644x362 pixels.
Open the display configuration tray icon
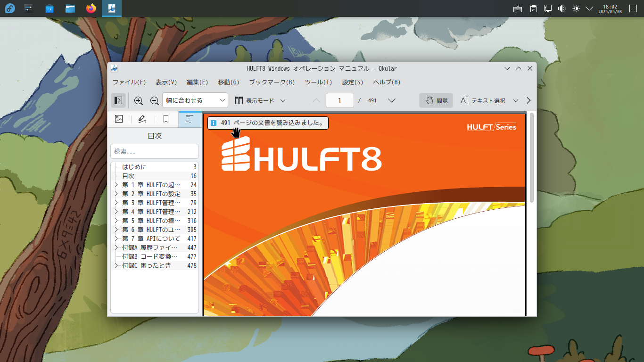pyautogui.click(x=547, y=8)
